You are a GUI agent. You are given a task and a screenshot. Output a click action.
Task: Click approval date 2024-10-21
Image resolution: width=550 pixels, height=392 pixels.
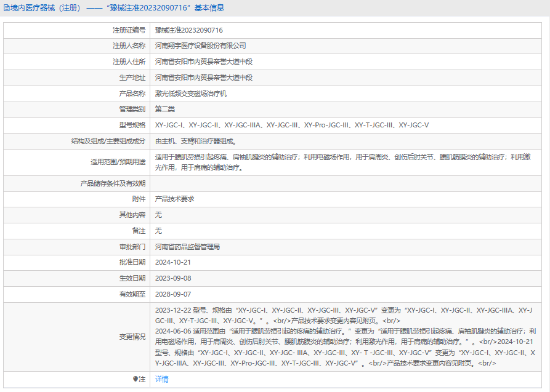tap(173, 262)
